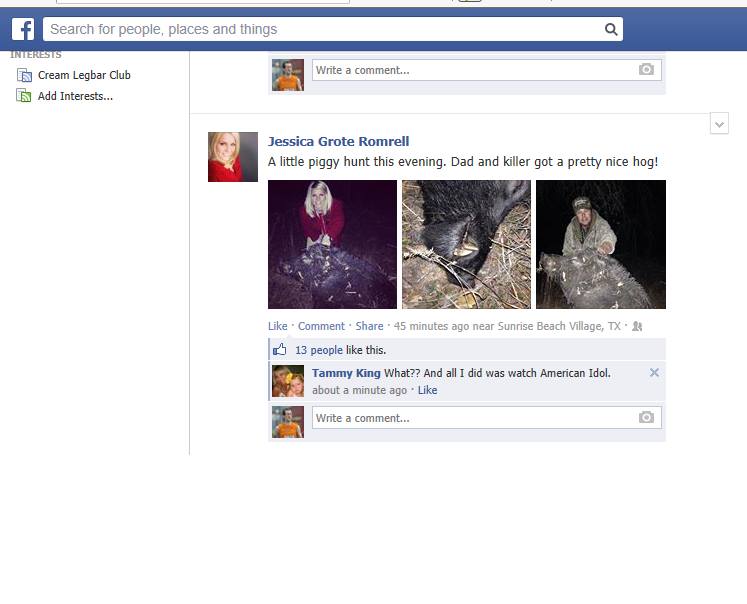Show the 13 people who liked this
747x604 pixels.
point(319,350)
